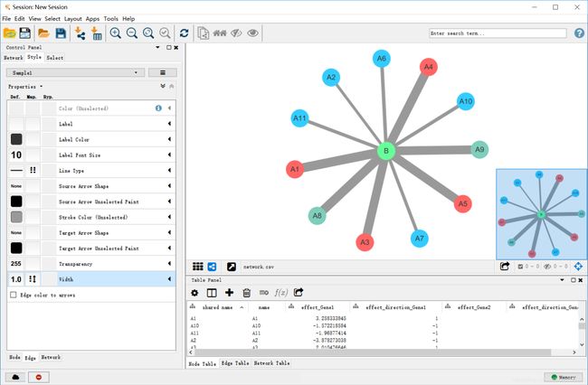Click the search term input field
This screenshot has width=588, height=385.
pyautogui.click(x=498, y=33)
